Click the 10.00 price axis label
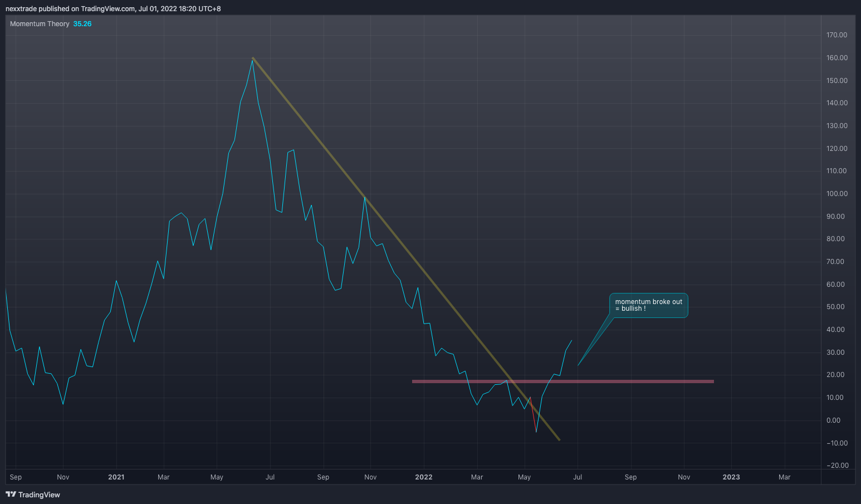This screenshot has height=504, width=861. click(x=835, y=398)
